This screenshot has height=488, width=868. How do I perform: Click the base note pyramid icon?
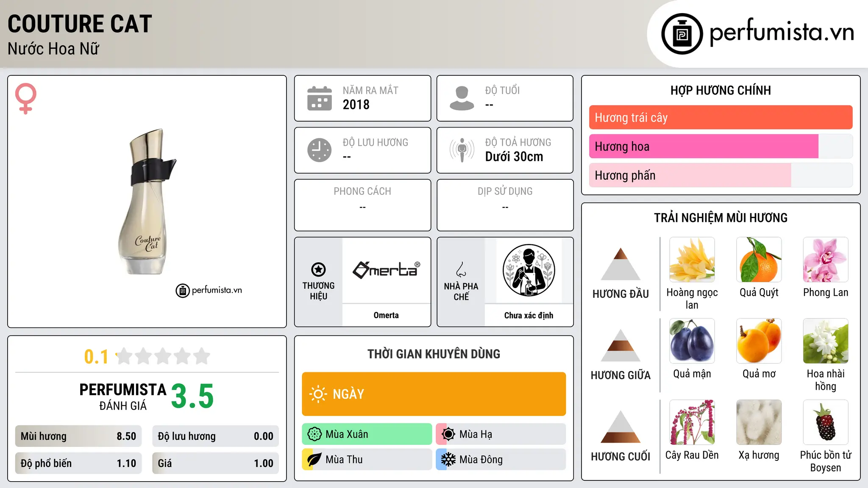click(x=620, y=427)
